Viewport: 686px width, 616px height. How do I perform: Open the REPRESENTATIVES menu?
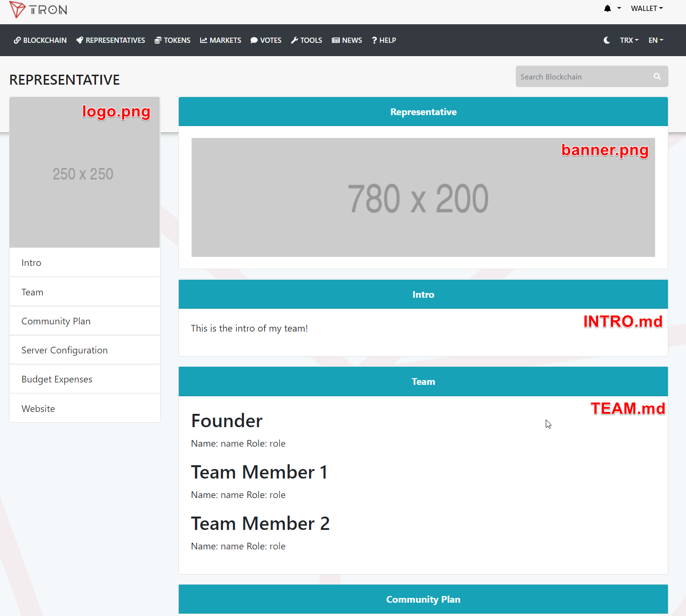[x=111, y=40]
